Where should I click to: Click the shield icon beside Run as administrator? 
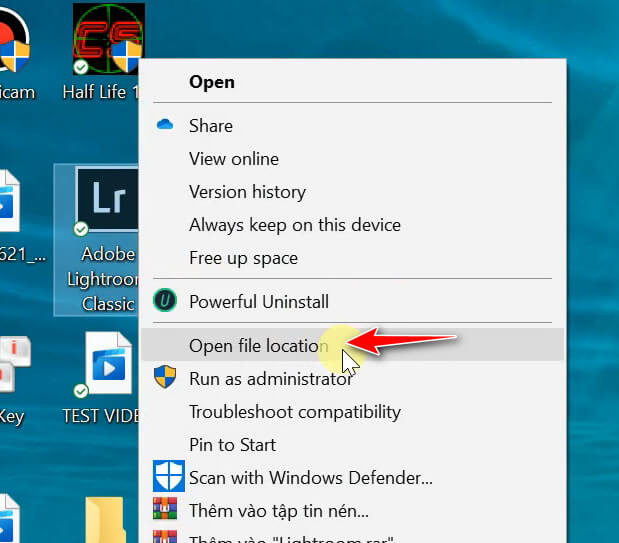(x=164, y=378)
